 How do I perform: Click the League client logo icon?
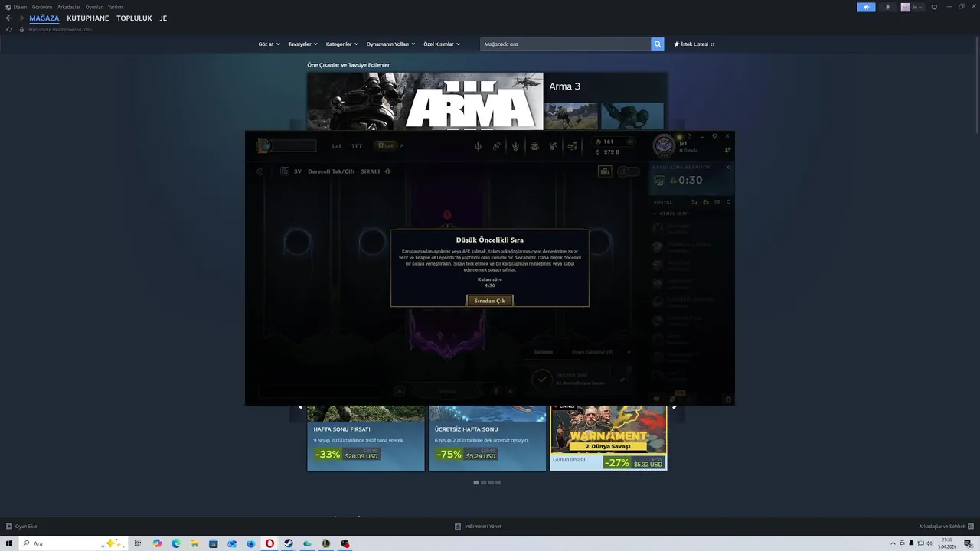[x=263, y=145]
